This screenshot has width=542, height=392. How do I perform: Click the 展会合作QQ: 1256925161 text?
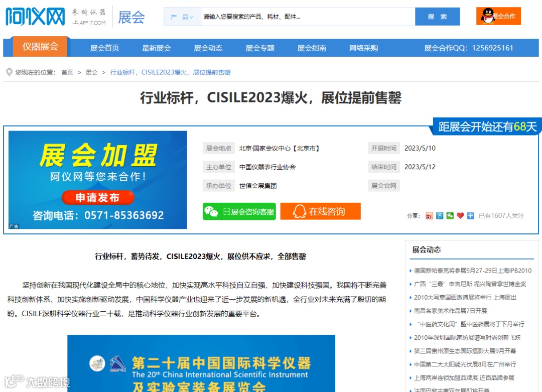(x=468, y=48)
